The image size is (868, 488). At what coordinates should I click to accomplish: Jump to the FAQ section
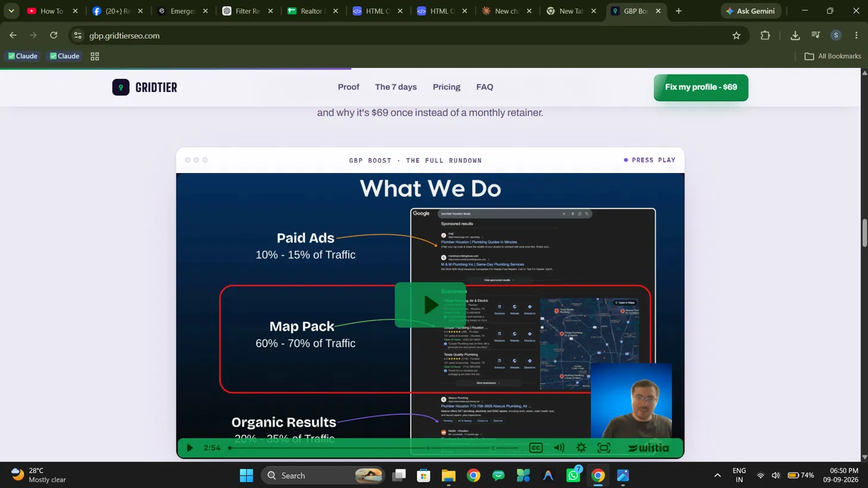point(485,87)
